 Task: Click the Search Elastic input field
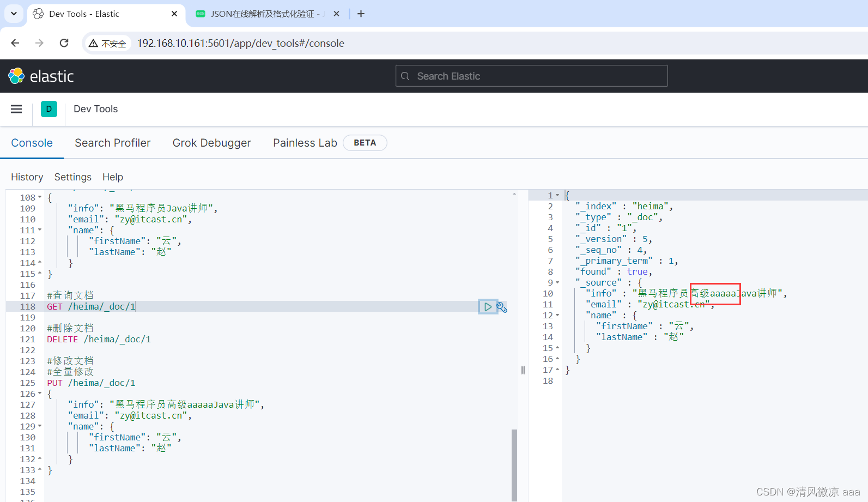coord(532,76)
